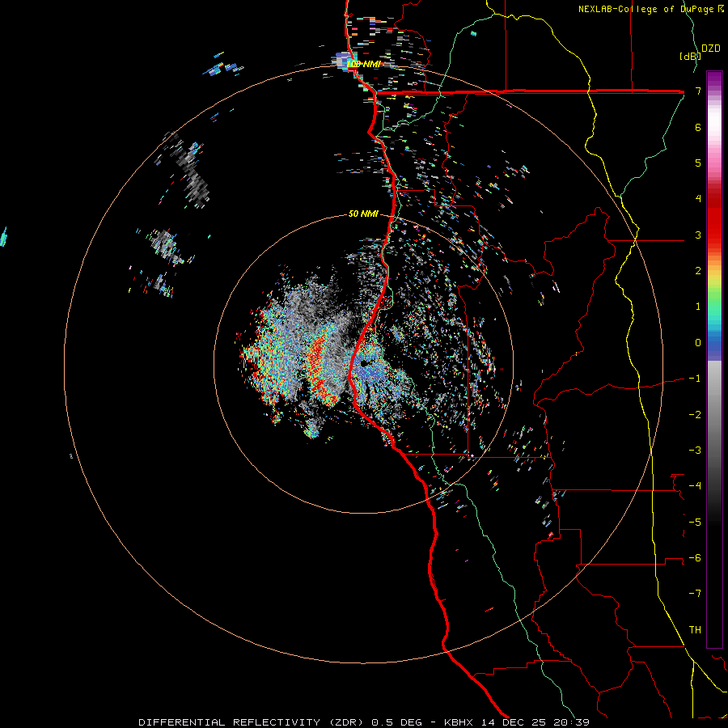Click the TH threshold label on the scale
The height and width of the screenshot is (728, 728).
(695, 630)
